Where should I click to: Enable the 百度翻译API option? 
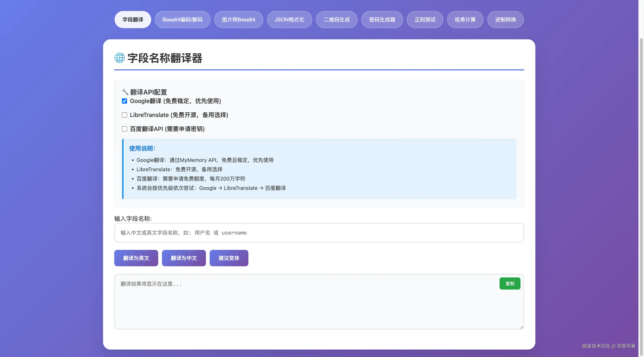[x=124, y=129]
